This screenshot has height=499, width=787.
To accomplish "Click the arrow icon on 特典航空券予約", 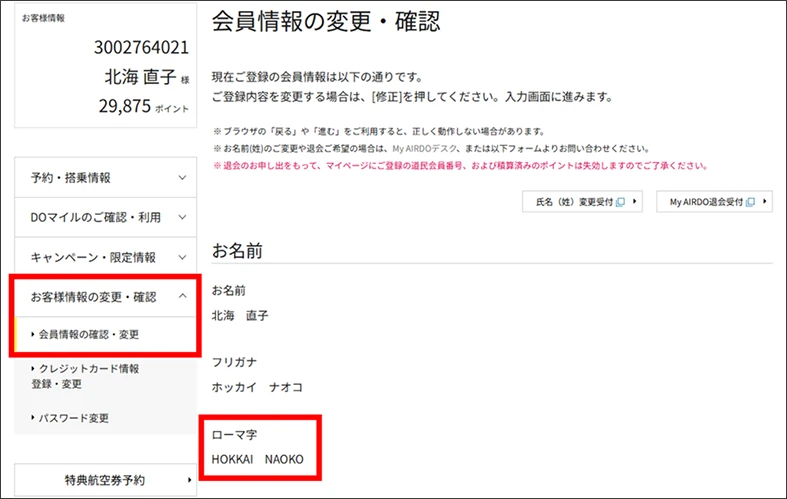I will pos(189,480).
